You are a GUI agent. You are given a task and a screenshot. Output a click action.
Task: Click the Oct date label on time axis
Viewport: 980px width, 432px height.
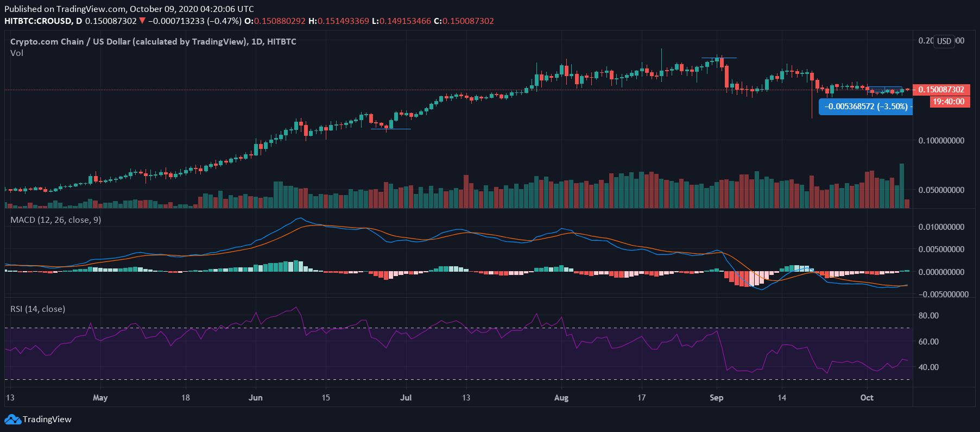point(867,398)
